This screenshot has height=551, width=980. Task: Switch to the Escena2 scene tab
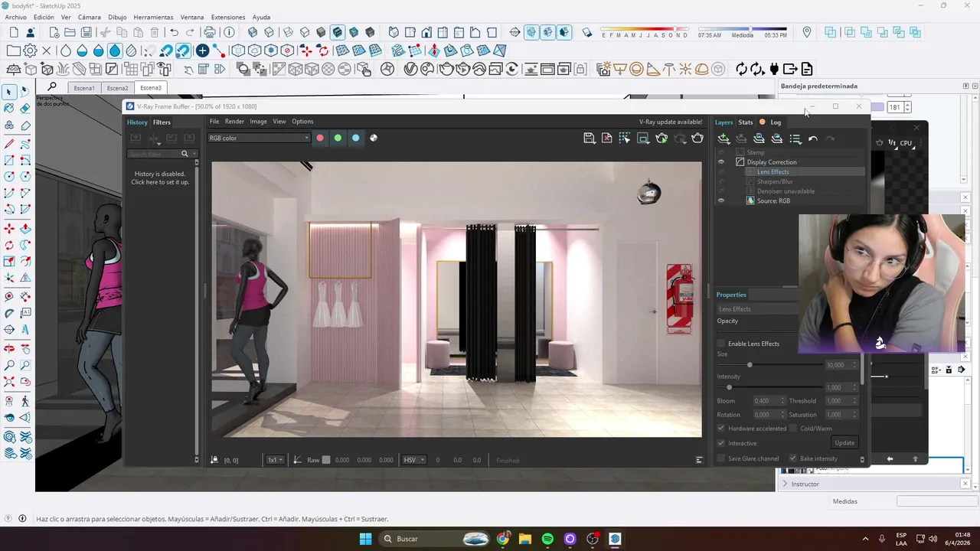[117, 88]
